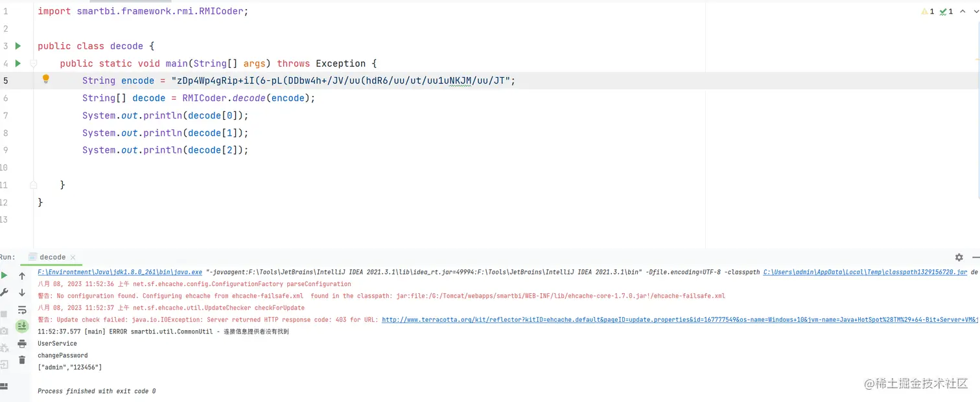The image size is (980, 402).
Task: Dump threads using the camera icon
Action: 4,331
